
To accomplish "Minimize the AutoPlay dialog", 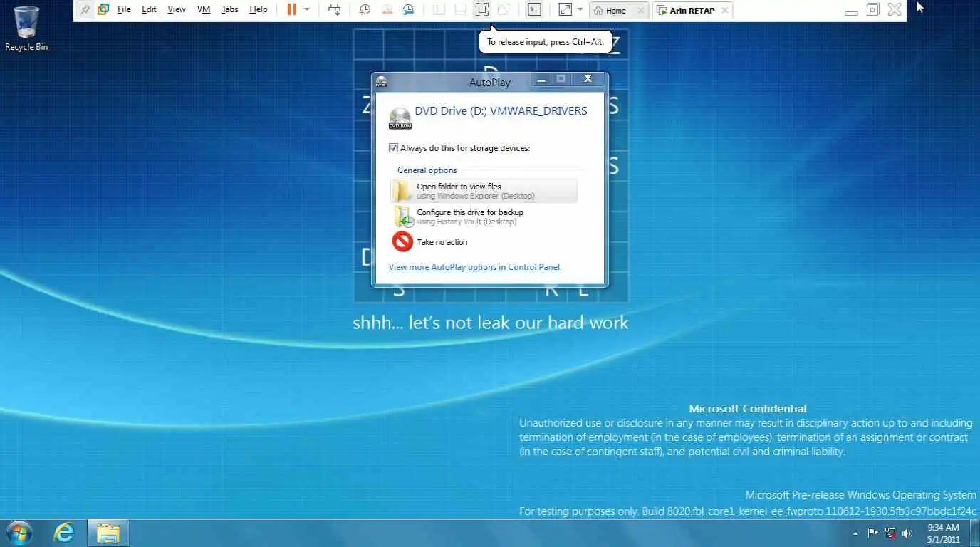I will click(x=541, y=79).
